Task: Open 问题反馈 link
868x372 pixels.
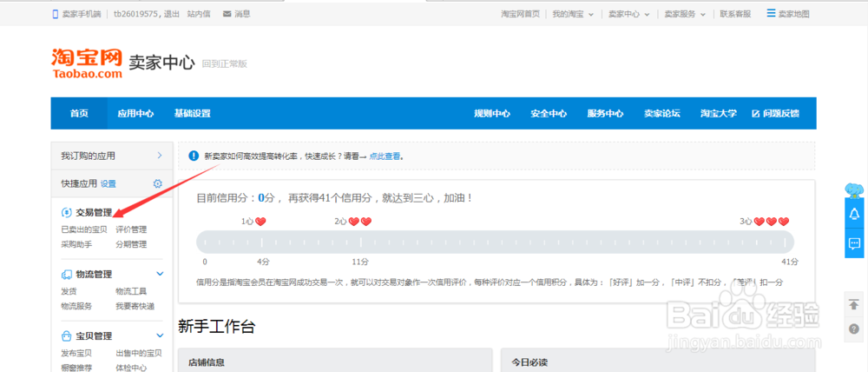Action: click(781, 114)
